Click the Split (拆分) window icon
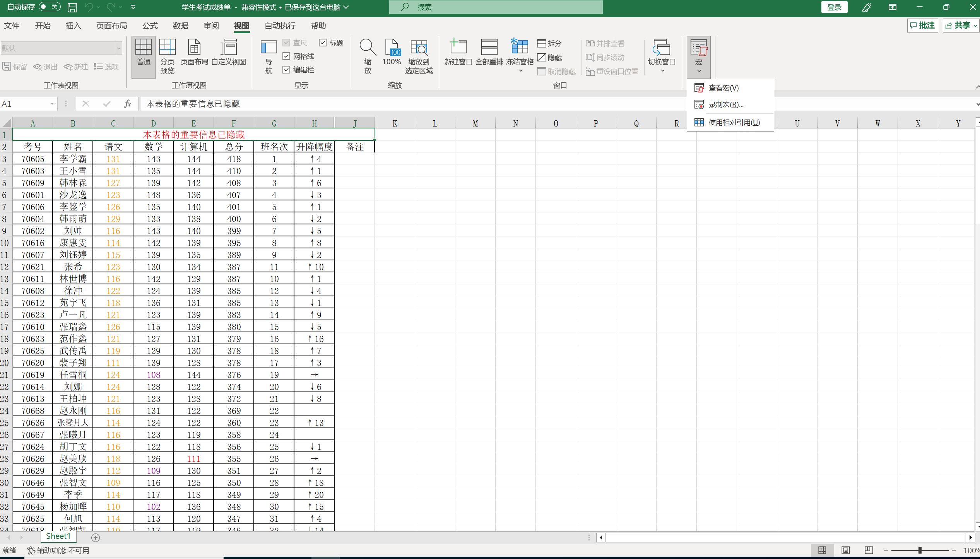 point(549,43)
